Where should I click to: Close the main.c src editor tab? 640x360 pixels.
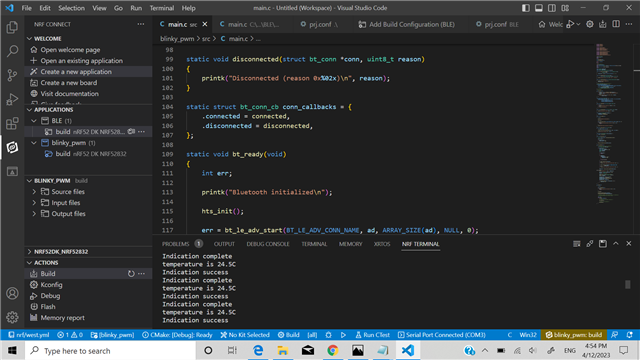coord(205,24)
